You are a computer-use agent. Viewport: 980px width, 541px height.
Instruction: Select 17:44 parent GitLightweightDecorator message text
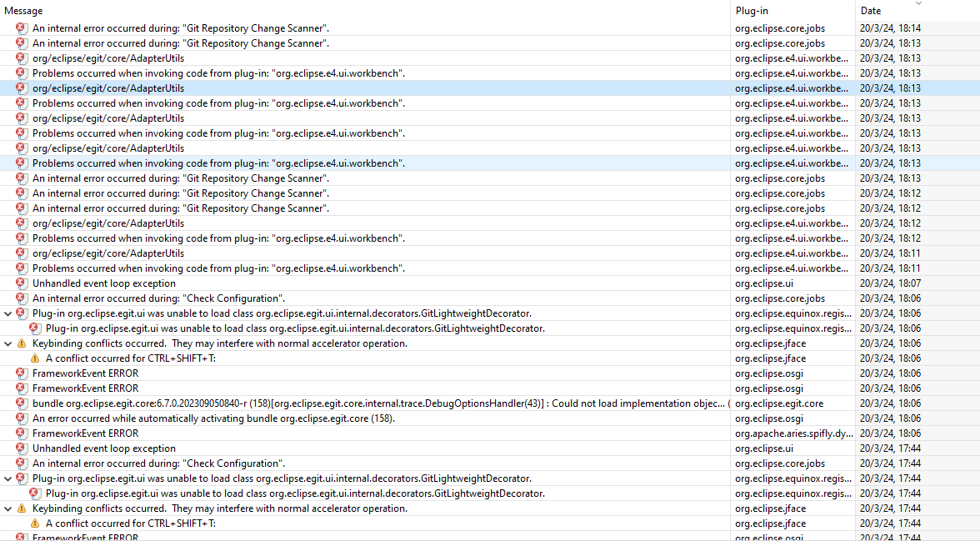(x=282, y=478)
